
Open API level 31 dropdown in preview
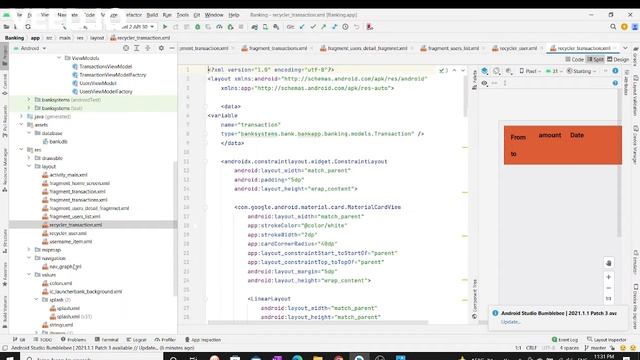coord(554,71)
